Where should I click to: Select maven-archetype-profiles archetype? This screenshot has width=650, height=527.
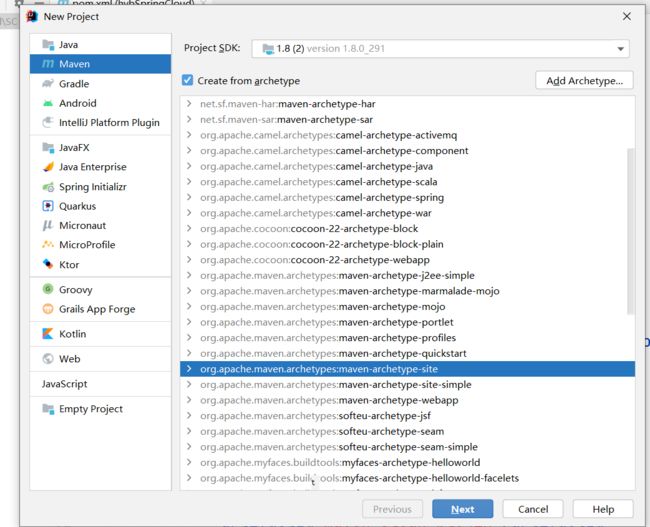(407, 338)
